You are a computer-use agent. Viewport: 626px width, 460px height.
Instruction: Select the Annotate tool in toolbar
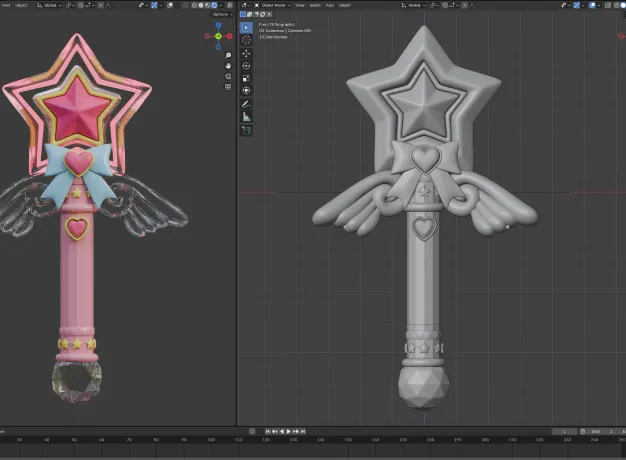pyautogui.click(x=246, y=105)
